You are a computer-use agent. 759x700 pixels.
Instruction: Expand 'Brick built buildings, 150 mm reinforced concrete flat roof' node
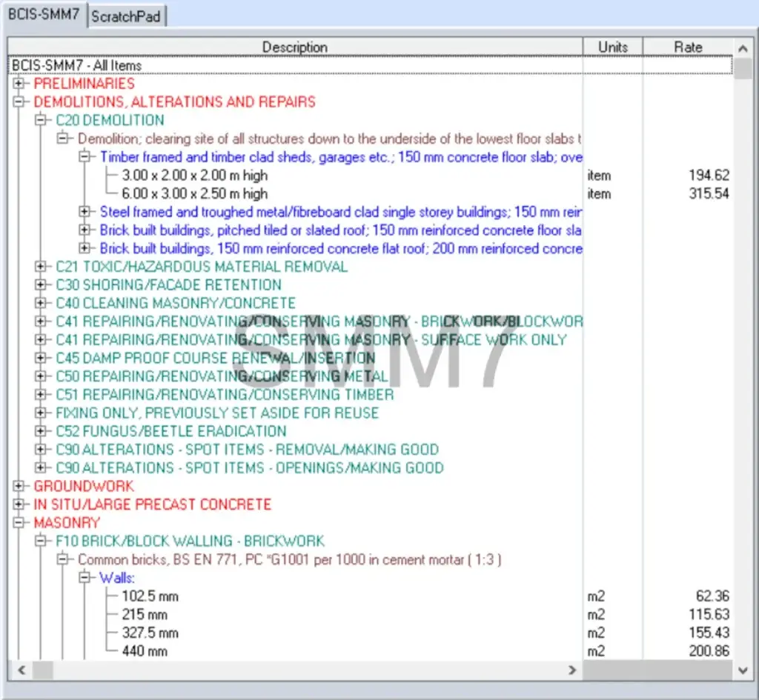click(84, 249)
